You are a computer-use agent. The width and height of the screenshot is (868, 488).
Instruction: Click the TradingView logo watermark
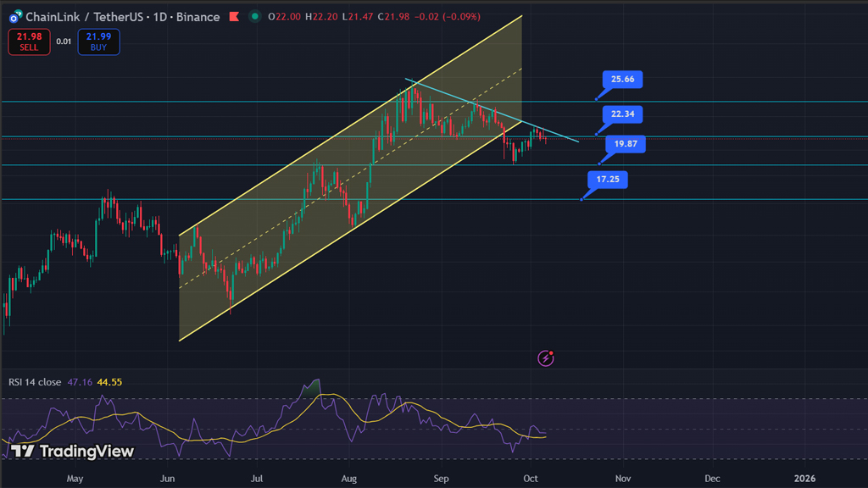[x=72, y=451]
